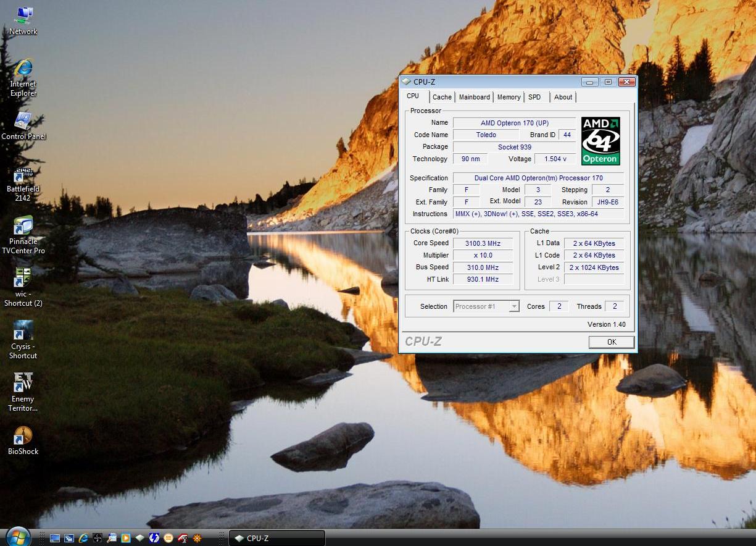Click the Voltage value 1.504 v
Viewport: 756px width, 546px height.
coord(556,159)
